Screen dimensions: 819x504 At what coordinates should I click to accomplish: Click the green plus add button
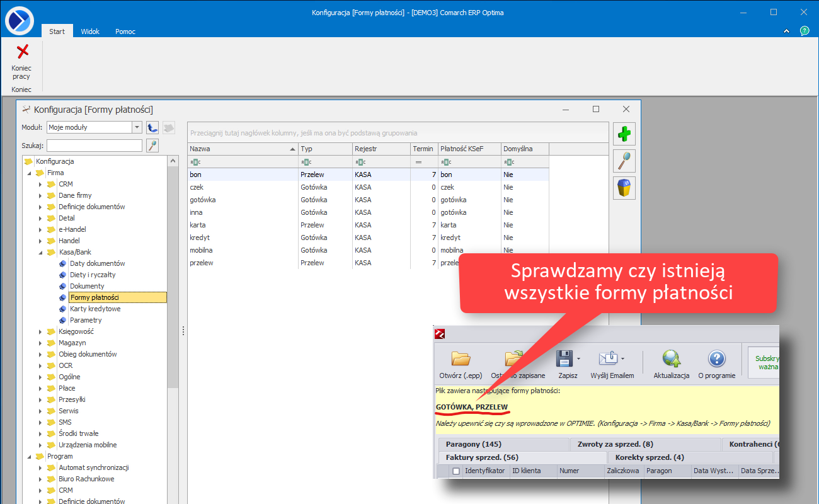(x=624, y=134)
